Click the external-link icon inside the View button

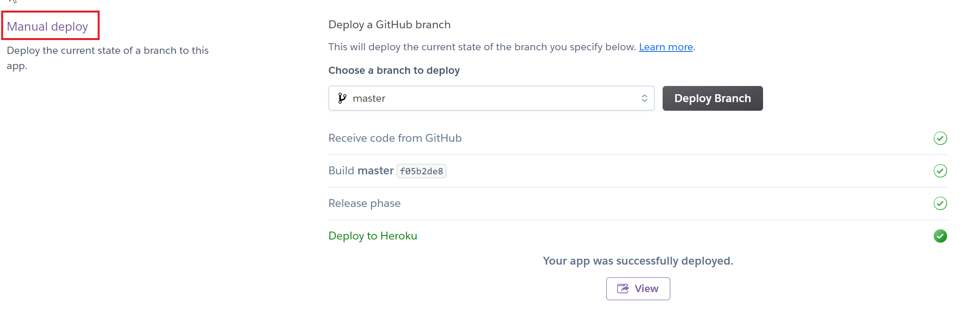[623, 289]
